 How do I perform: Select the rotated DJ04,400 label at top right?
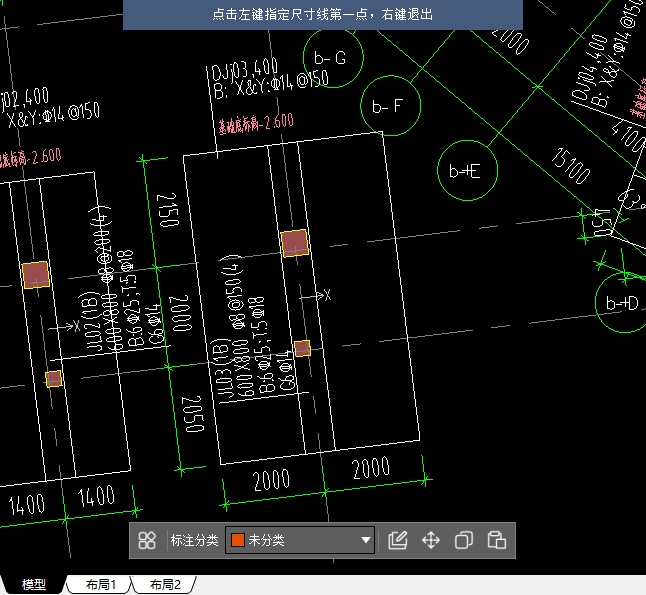(590, 69)
